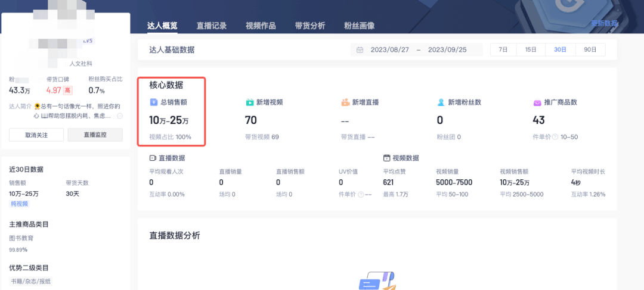Click the 平均 50-100 text
This screenshot has height=290, width=644.
point(452,195)
